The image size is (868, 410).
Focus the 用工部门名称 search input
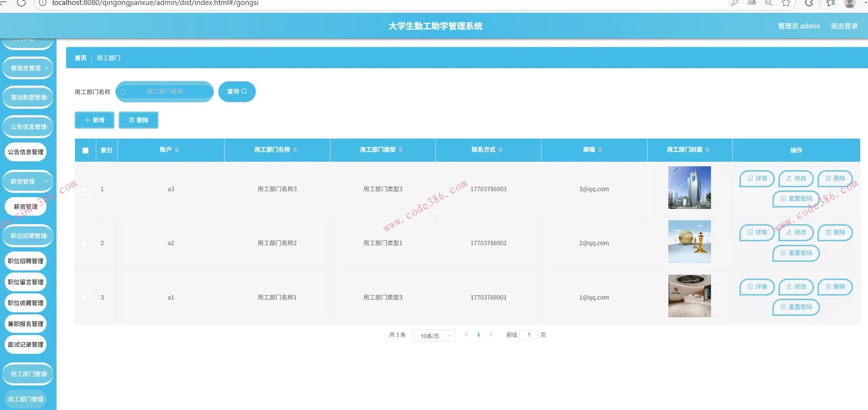point(165,91)
